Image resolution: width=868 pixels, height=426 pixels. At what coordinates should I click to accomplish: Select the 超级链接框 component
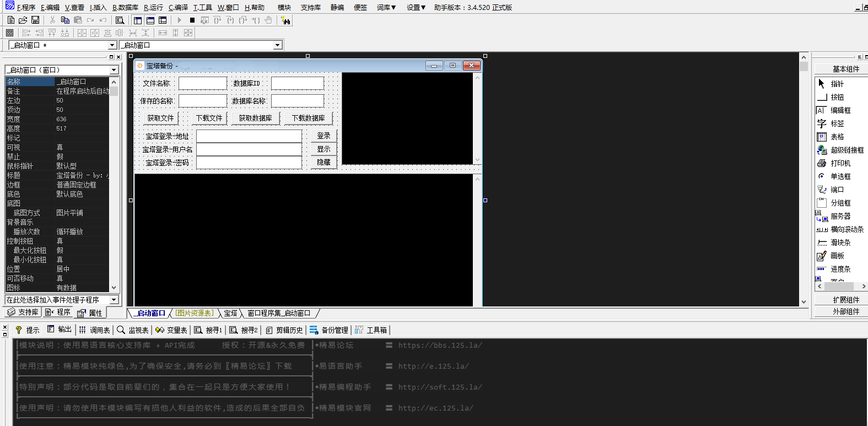(847, 150)
